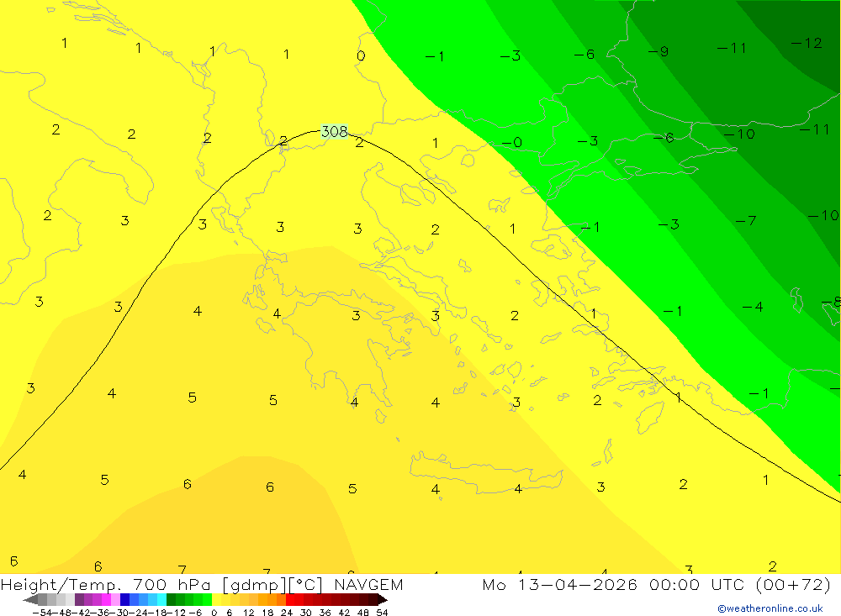The height and width of the screenshot is (616, 841).
Task: Select the −4 temperature value on map
Action: coord(753,308)
